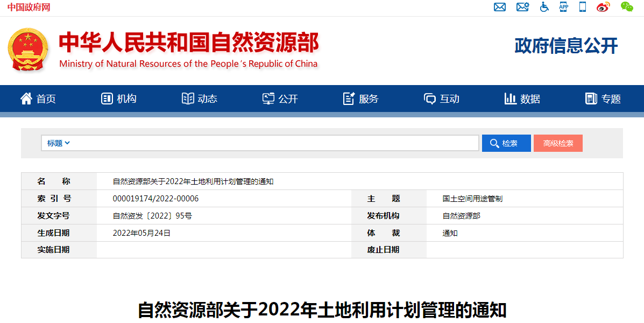This screenshot has width=644, height=323.
Task: Click the 发文字号 field label
Action: [x=53, y=216]
